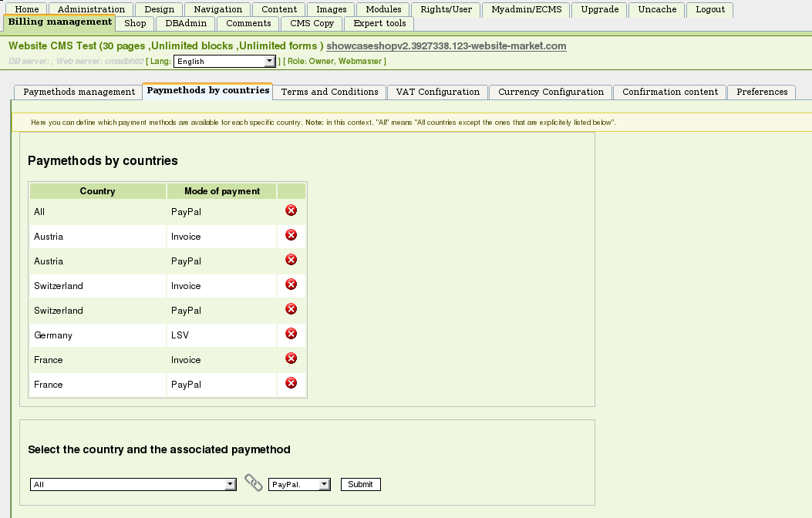
Task: Open the PayPal paymethod dropdown
Action: [x=299, y=485]
